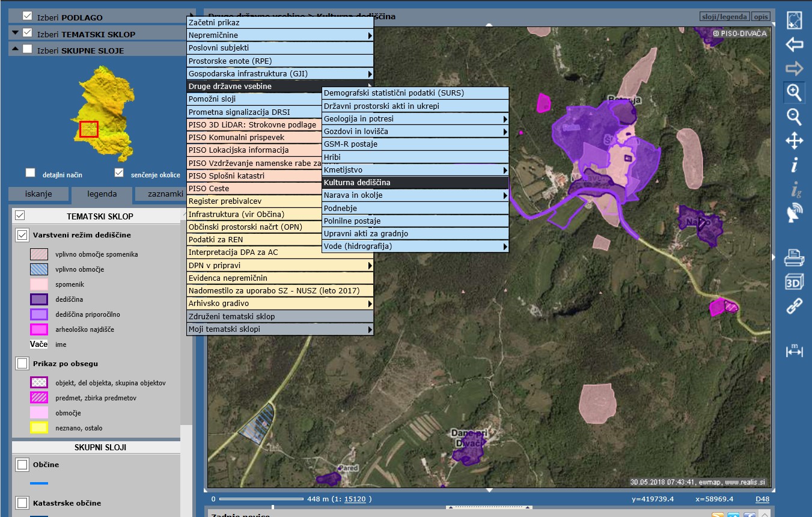Select the zoom out magnifier tool

coord(795,117)
